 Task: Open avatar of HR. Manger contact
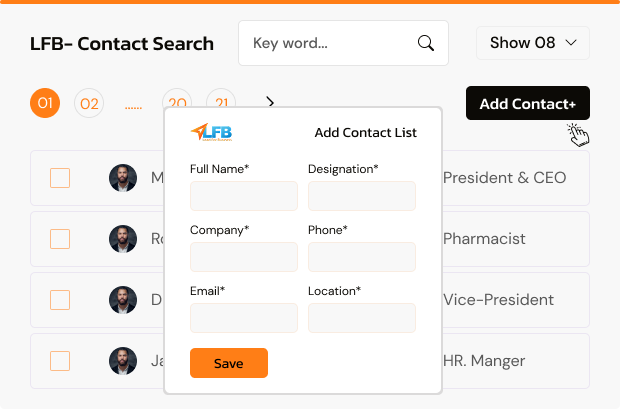(123, 361)
